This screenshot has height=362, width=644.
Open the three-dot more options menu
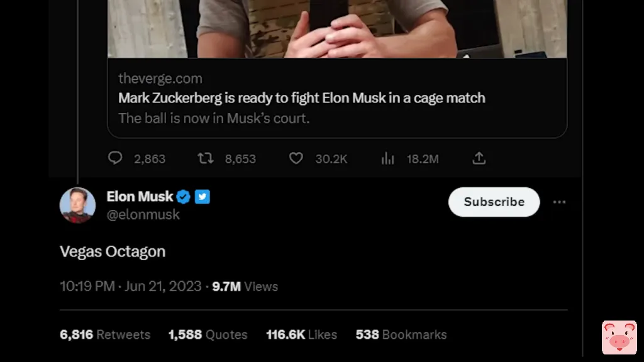559,202
